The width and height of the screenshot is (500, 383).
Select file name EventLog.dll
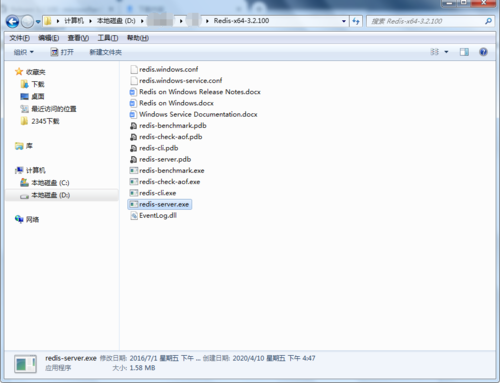(158, 216)
